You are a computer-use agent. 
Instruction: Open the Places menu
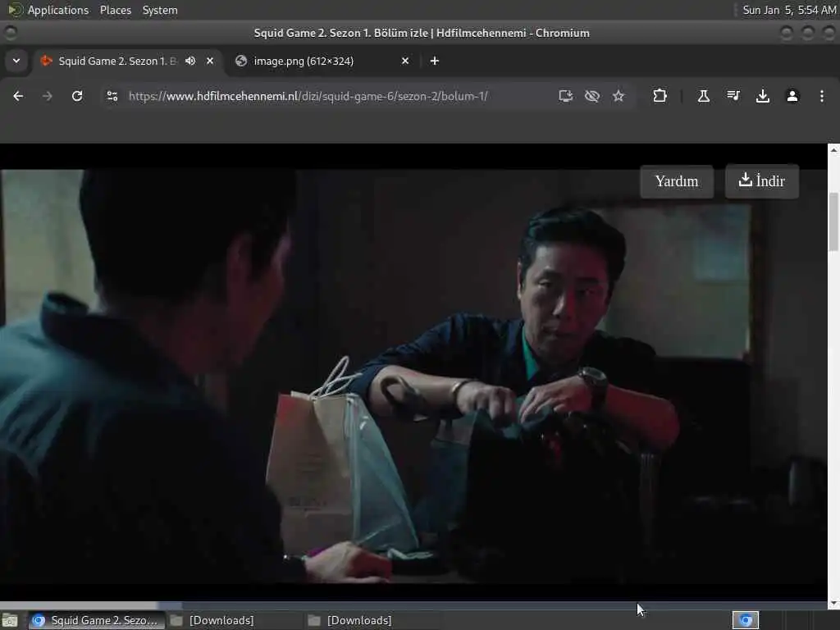[x=115, y=10]
